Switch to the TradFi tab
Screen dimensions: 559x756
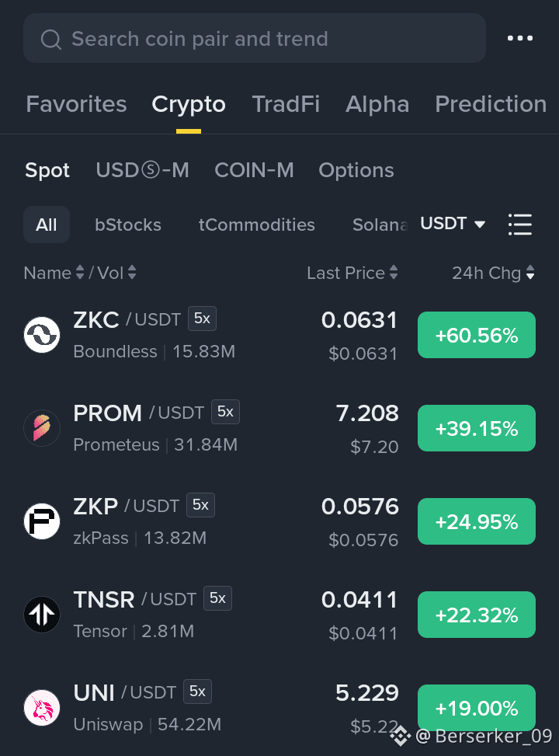coord(286,104)
